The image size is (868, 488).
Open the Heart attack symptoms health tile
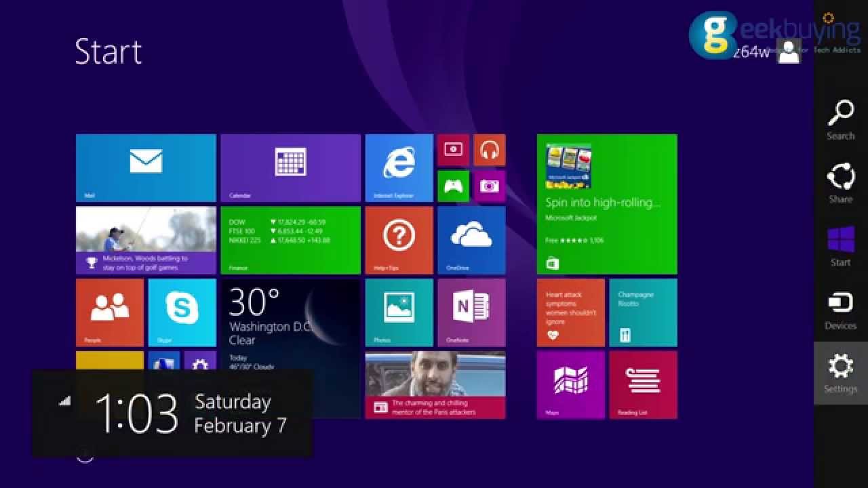coord(571,312)
